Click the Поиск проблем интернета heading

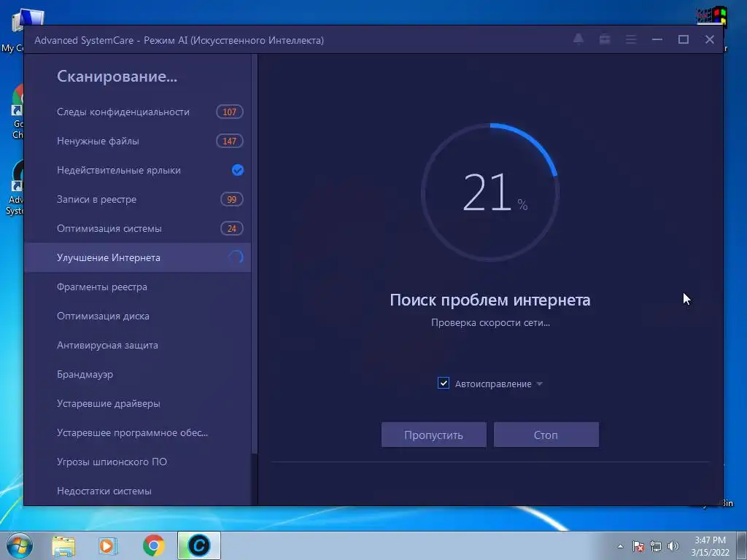pyautogui.click(x=489, y=300)
